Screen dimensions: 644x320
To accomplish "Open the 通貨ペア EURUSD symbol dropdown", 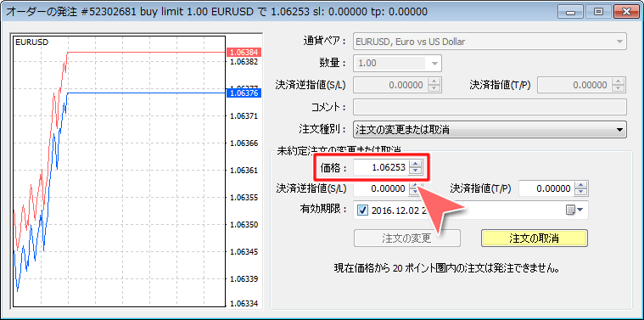I will [490, 42].
